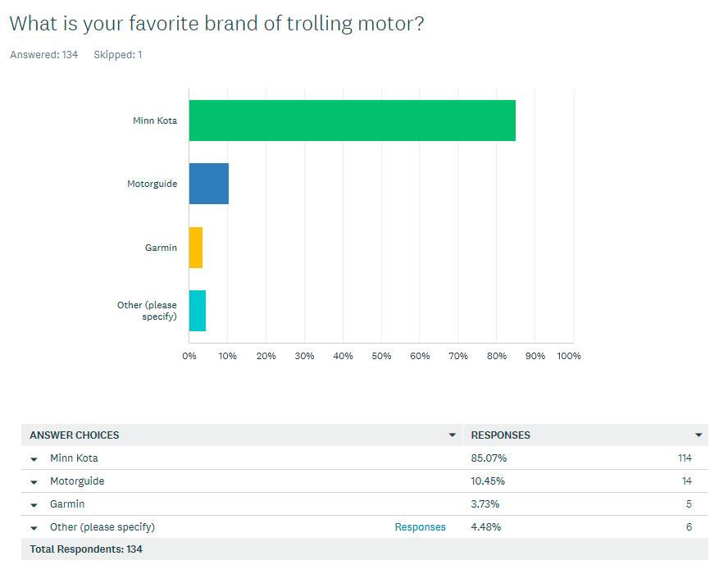728x574 pixels.
Task: Click the Answered: 134 text
Action: click(x=44, y=55)
